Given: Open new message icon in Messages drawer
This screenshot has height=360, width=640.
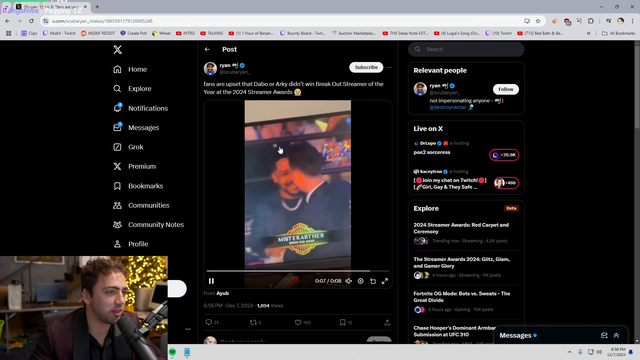Looking at the screenshot, I should (x=604, y=336).
